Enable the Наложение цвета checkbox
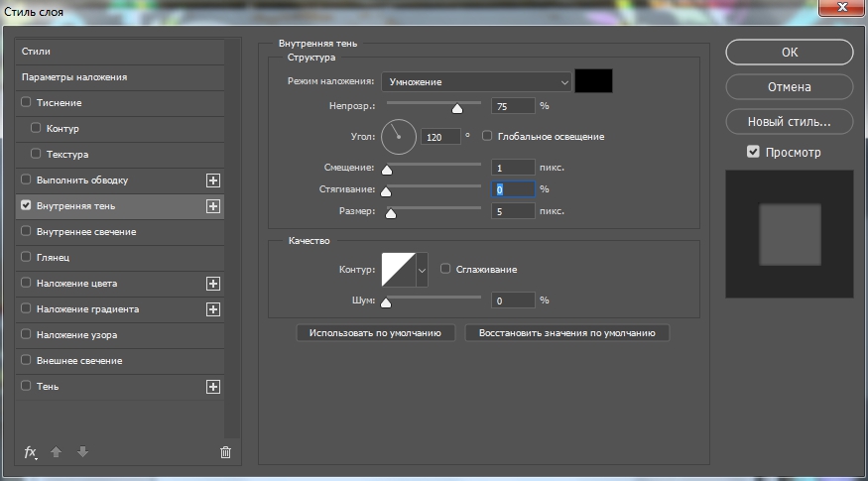This screenshot has height=481, width=868. [x=26, y=283]
